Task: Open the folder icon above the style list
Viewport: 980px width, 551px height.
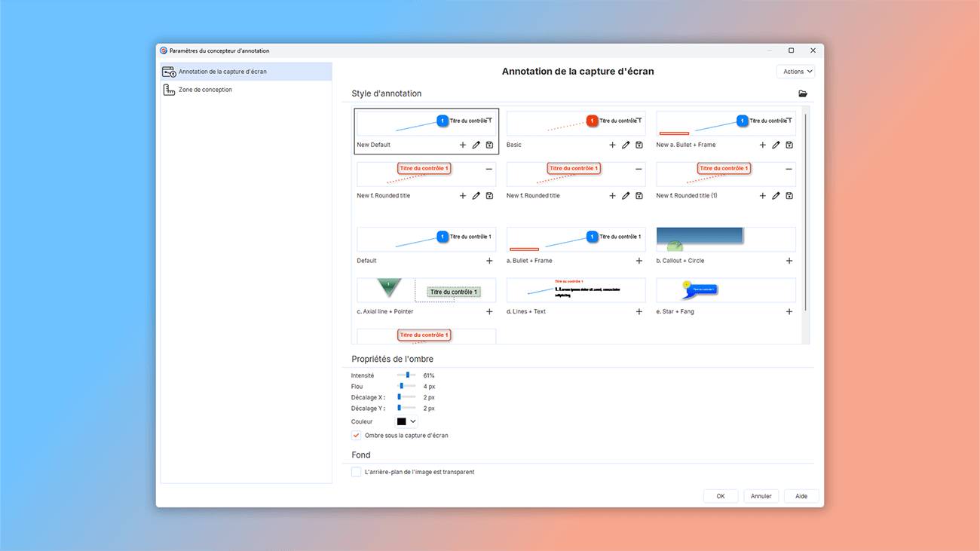Action: (x=803, y=93)
